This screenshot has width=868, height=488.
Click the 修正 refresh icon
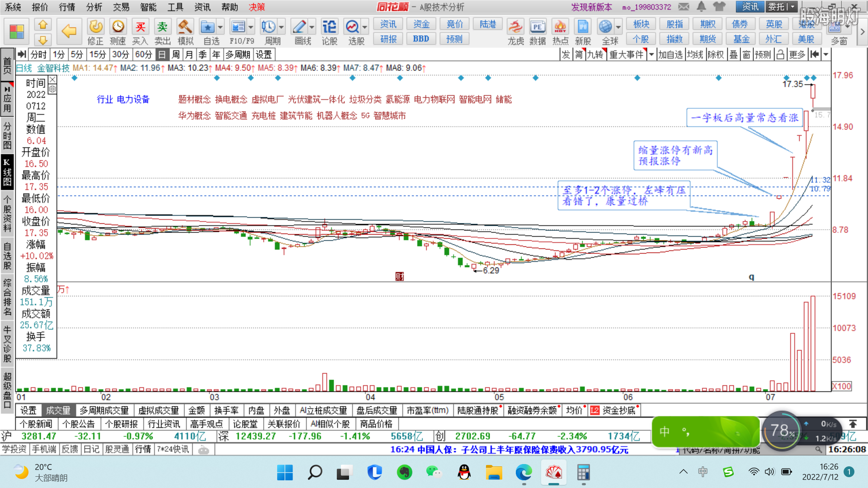pos(95,27)
